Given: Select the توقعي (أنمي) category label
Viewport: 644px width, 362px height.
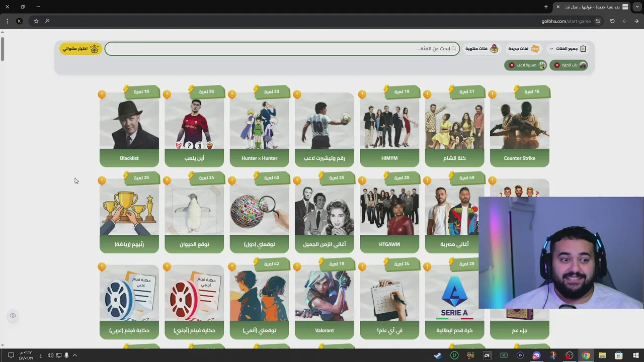Looking at the screenshot, I should coord(260,330).
